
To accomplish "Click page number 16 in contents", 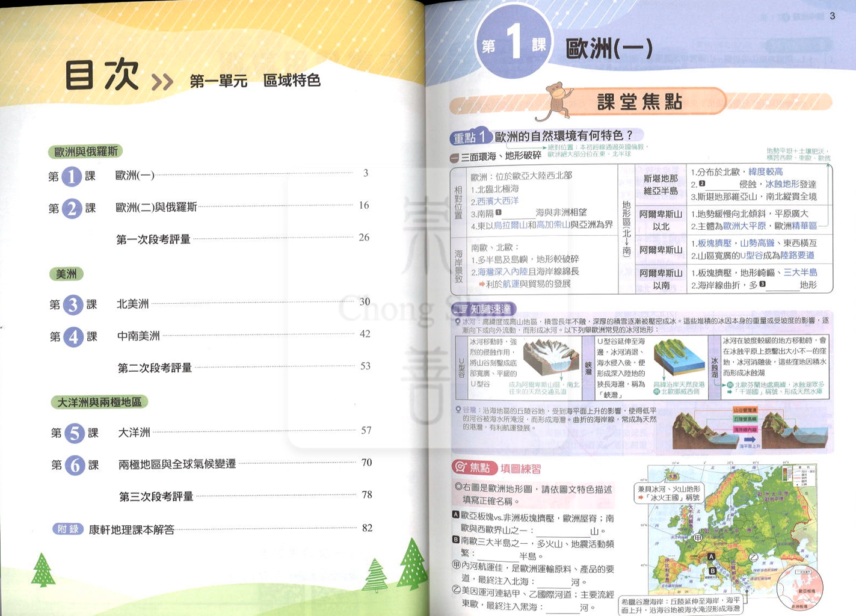I will (x=364, y=205).
